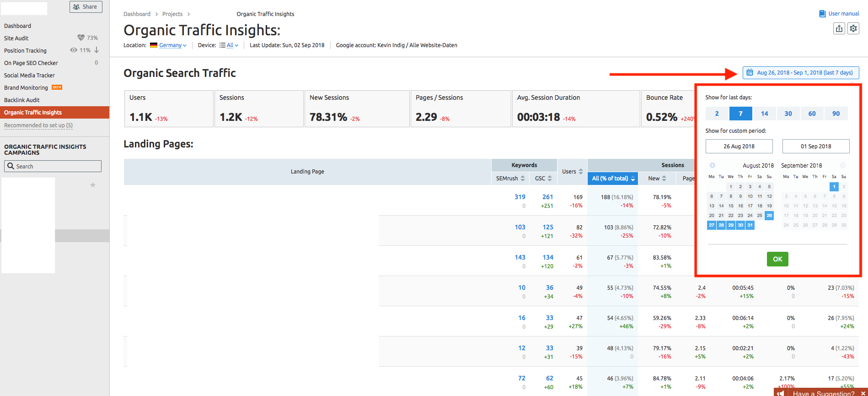Viewport: 868px width, 396px height.
Task: Click the end date field 01 Sep 2018
Action: coord(816,146)
